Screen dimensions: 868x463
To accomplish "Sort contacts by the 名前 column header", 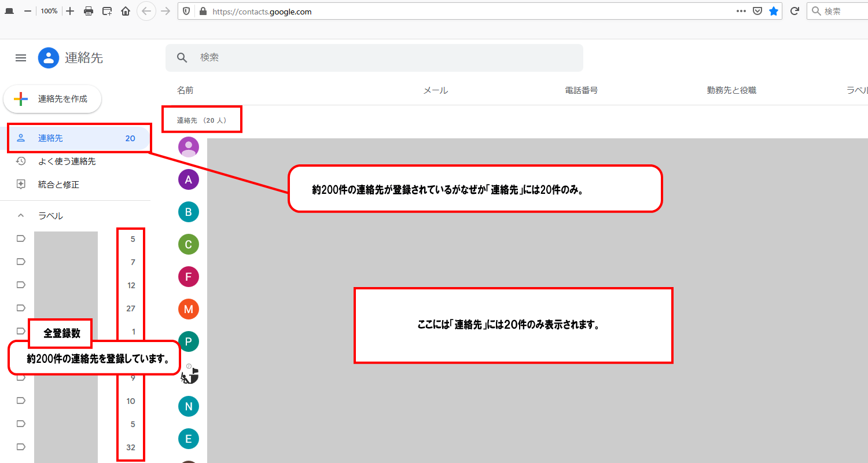I will click(x=185, y=90).
